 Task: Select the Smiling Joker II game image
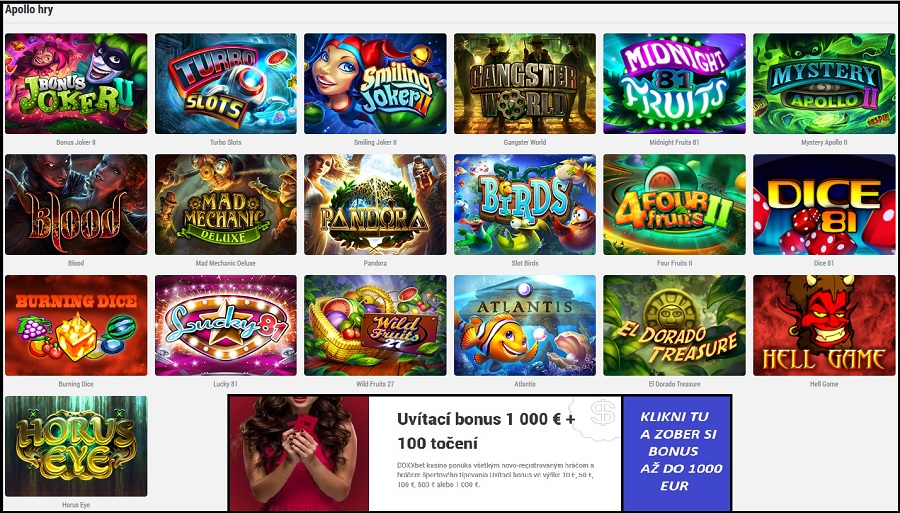pos(375,83)
